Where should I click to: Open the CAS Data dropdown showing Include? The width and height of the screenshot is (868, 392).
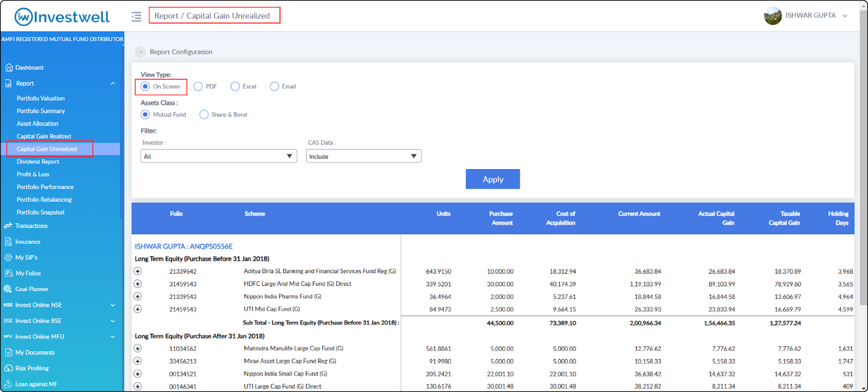[x=363, y=156]
